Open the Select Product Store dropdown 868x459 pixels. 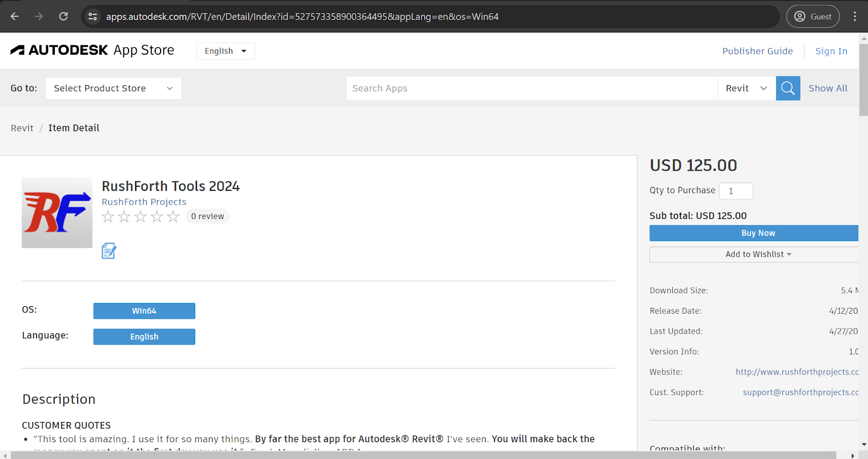(113, 88)
